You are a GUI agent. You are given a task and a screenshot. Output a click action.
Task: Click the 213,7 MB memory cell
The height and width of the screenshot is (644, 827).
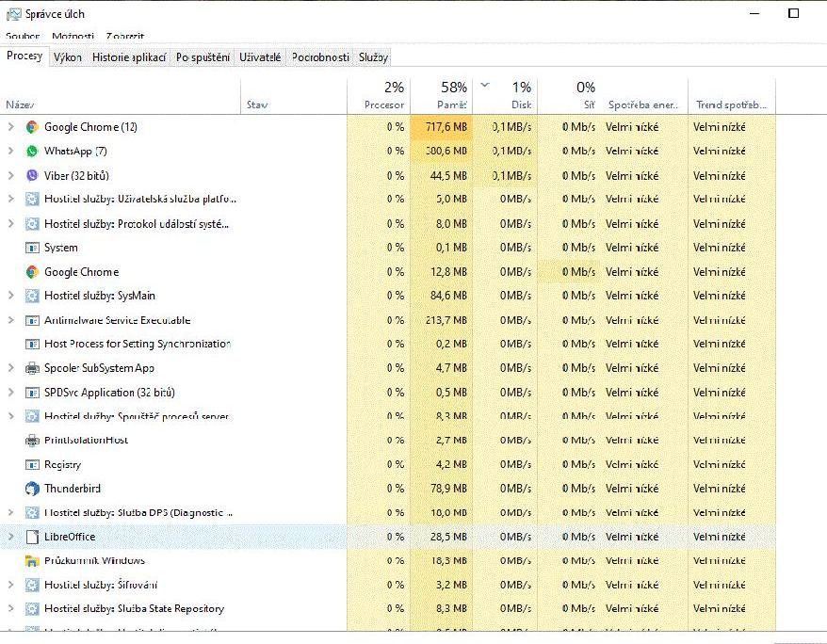pos(441,320)
